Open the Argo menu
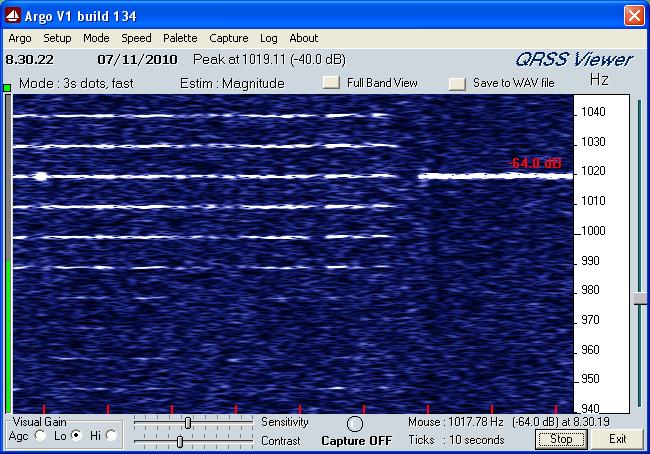Viewport: 650px width, 454px height. pyautogui.click(x=19, y=38)
